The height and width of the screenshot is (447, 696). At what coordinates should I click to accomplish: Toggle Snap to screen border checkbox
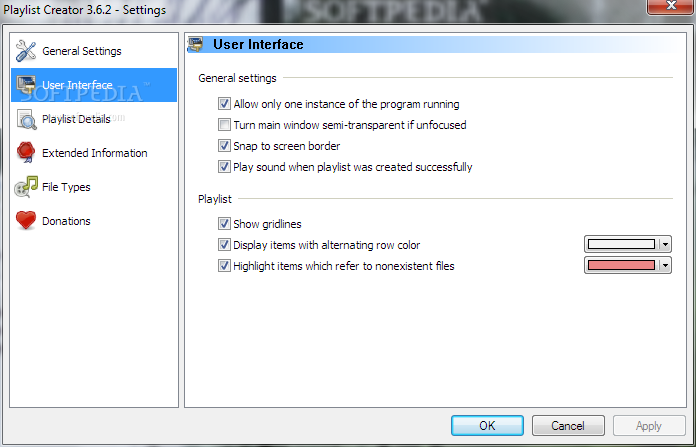click(x=224, y=146)
